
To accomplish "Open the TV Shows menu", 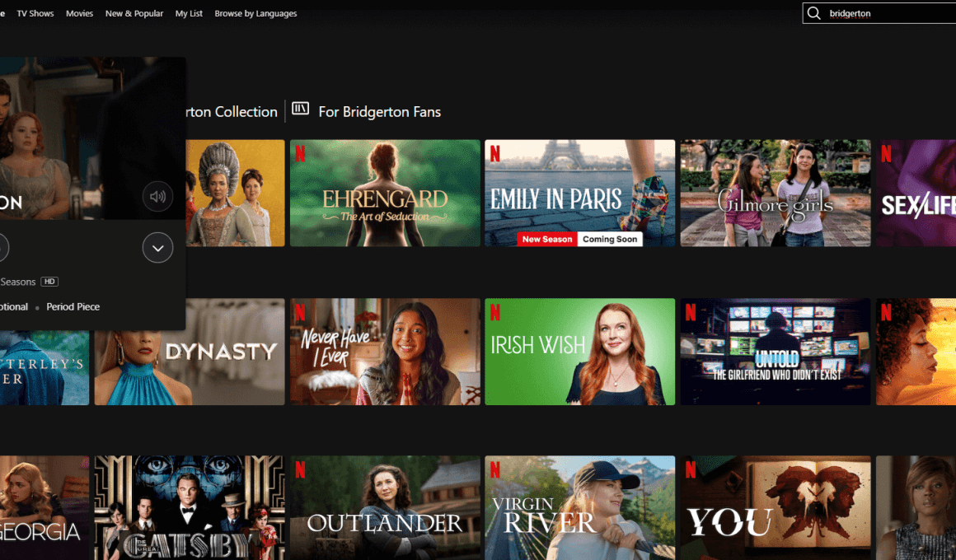I will click(x=35, y=13).
